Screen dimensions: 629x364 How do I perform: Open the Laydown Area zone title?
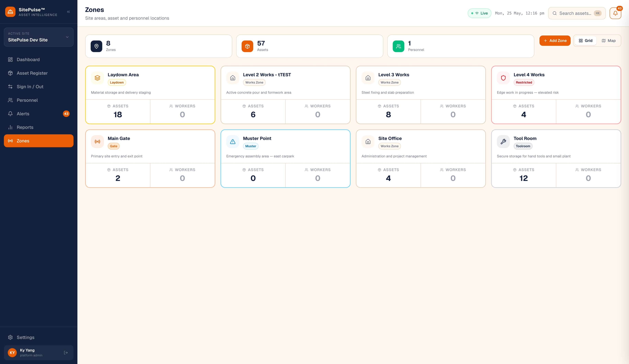tap(123, 75)
